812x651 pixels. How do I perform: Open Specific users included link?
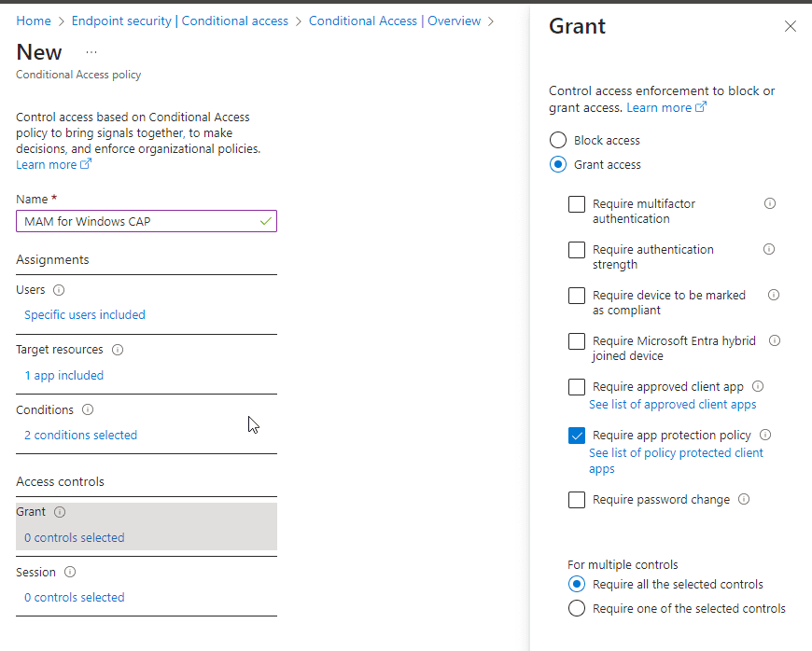coord(85,315)
